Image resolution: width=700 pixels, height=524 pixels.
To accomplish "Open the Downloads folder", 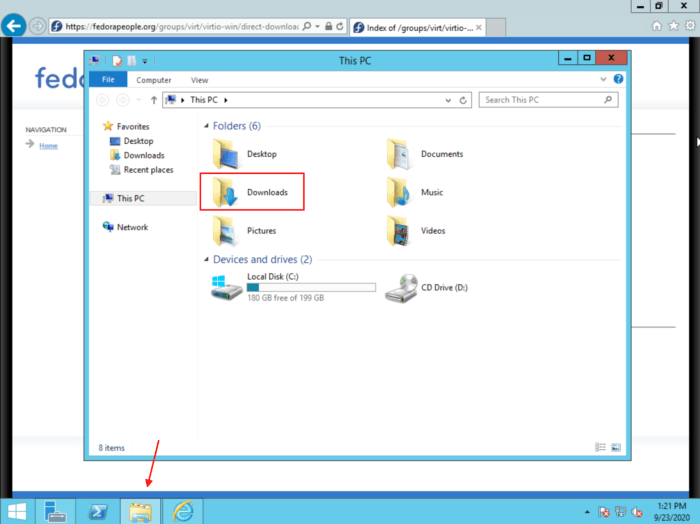I will pyautogui.click(x=251, y=192).
